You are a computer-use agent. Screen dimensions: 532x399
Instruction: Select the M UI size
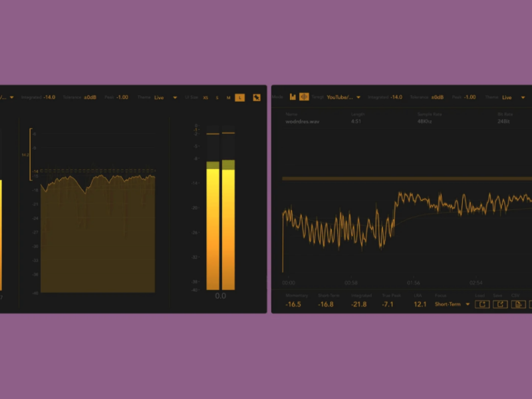click(x=228, y=96)
